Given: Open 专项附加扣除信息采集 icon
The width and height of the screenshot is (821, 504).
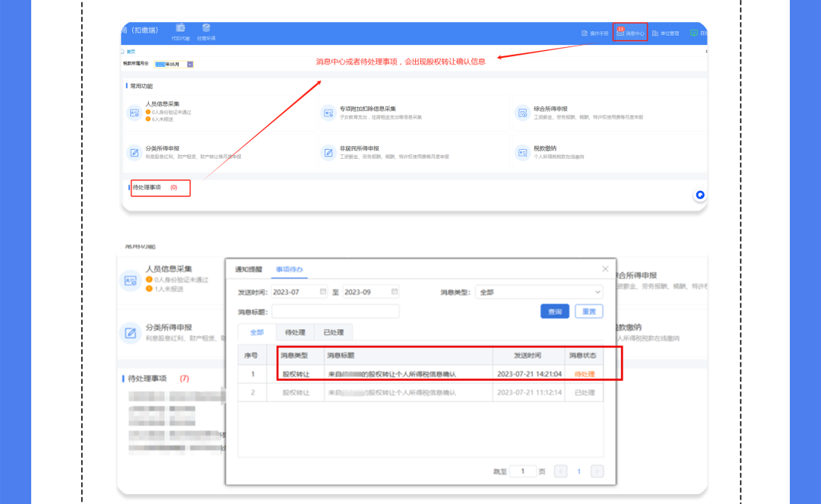Looking at the screenshot, I should click(328, 113).
